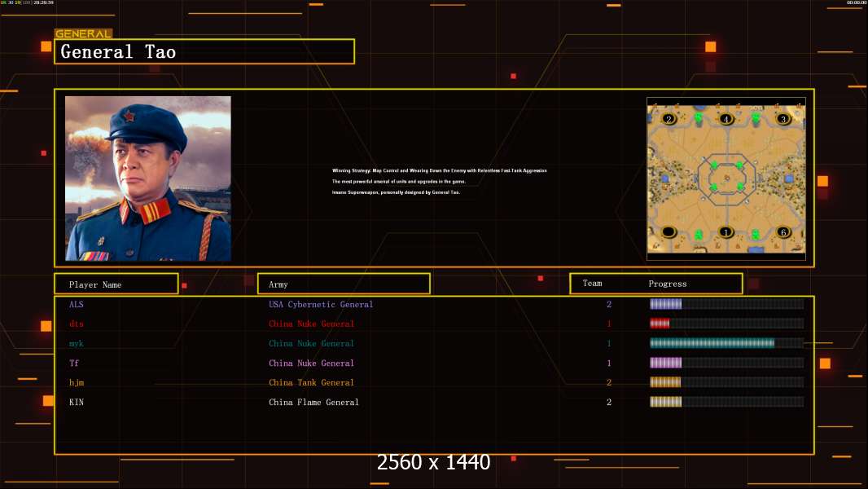868x489 pixels.
Task: Click the FPS and clock readout at top-left
Action: pyautogui.click(x=27, y=2)
